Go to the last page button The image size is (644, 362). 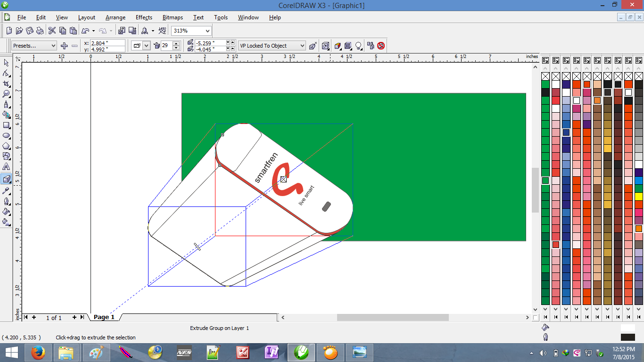tap(83, 318)
